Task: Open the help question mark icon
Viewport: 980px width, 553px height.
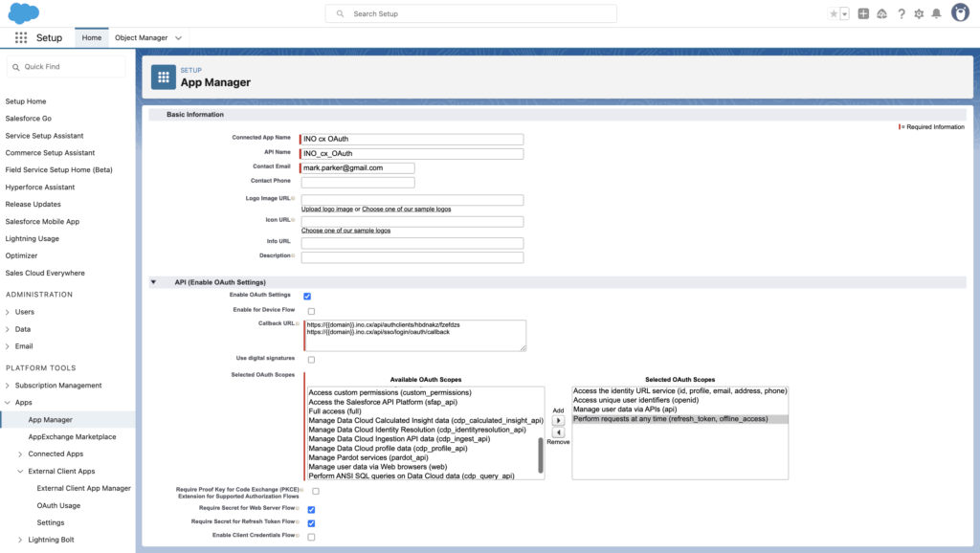Action: [902, 13]
